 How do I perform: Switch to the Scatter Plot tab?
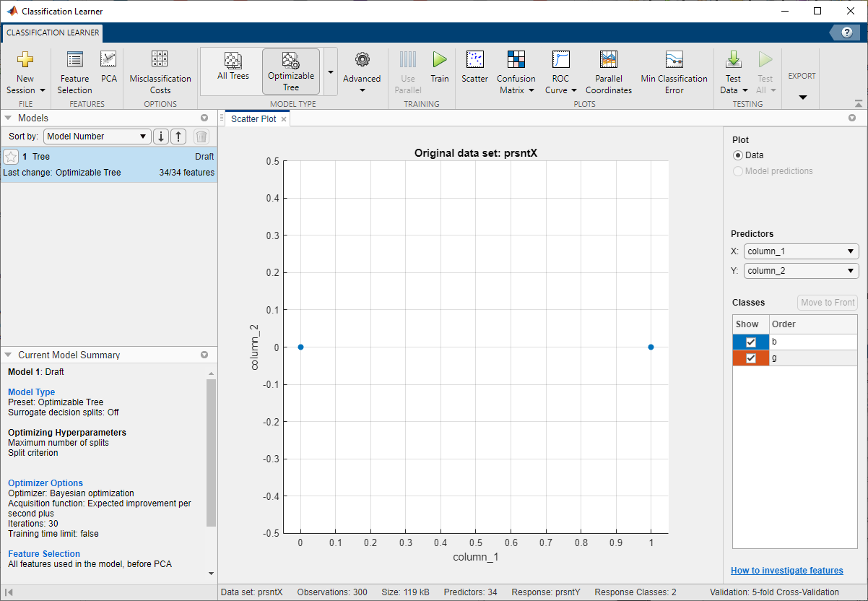tap(253, 119)
